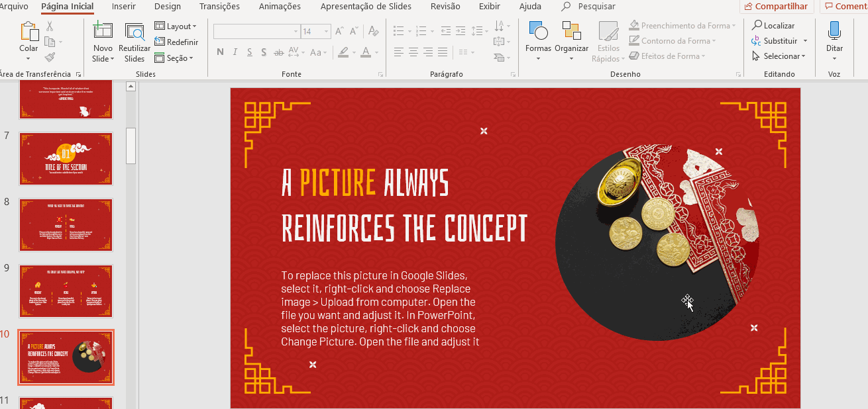This screenshot has height=409, width=868.
Task: Click the Cut scissors icon
Action: pyautogui.click(x=50, y=26)
